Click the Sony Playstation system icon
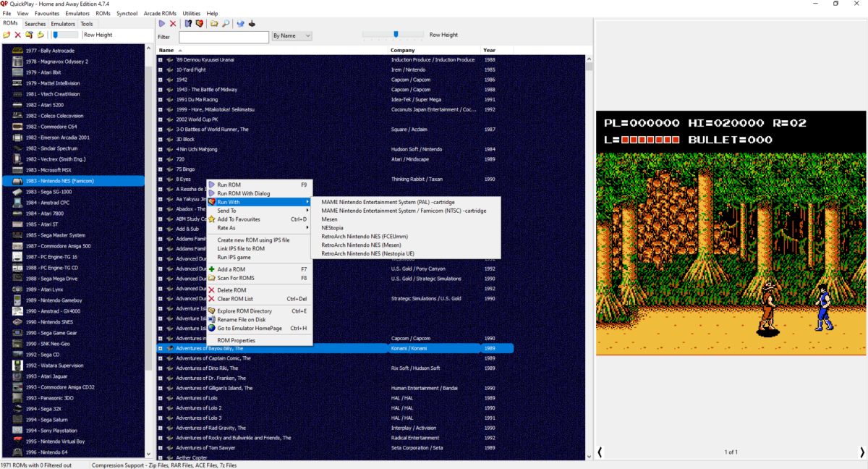Image resolution: width=868 pixels, height=469 pixels. 17,431
